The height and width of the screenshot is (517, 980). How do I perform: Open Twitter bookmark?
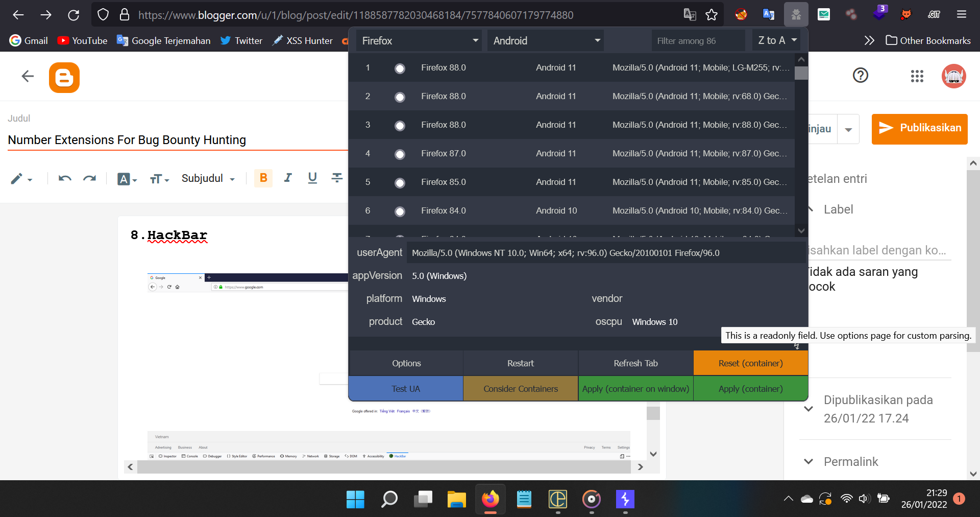coord(241,40)
